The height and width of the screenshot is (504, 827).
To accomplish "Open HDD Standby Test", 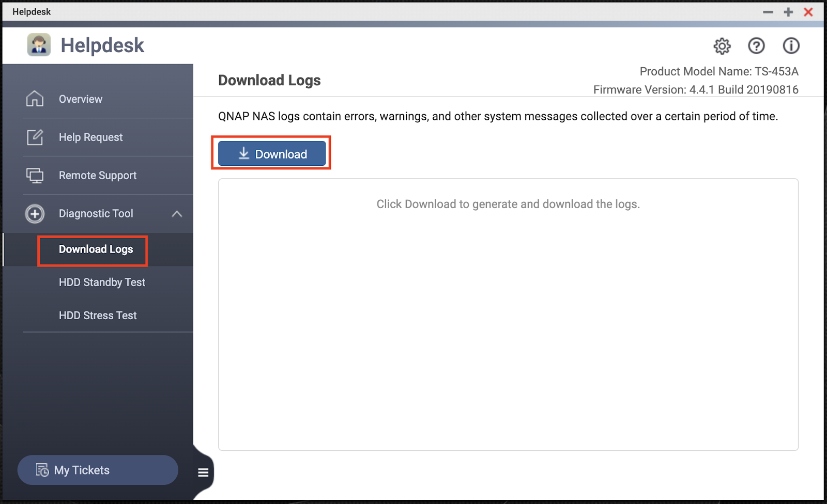I will pos(102,282).
